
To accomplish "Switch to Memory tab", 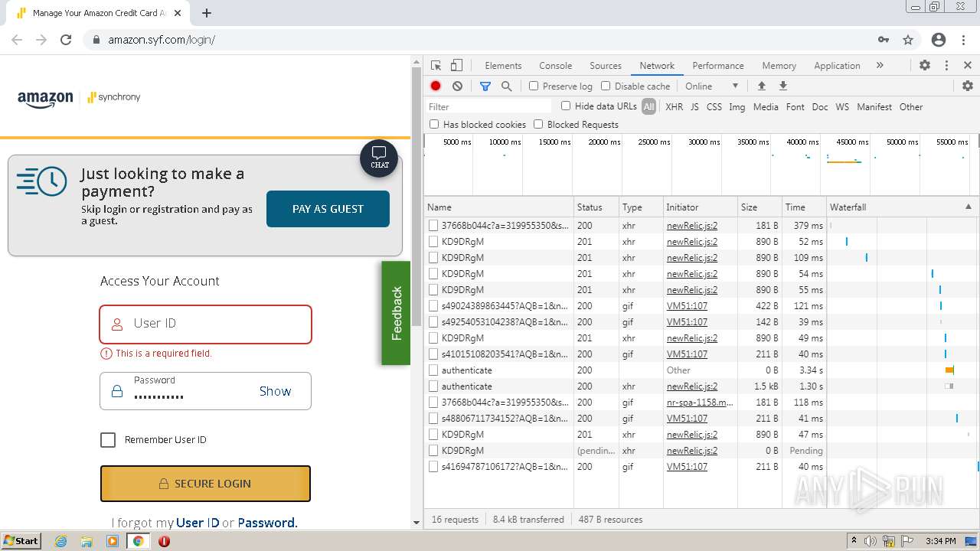I will point(779,66).
